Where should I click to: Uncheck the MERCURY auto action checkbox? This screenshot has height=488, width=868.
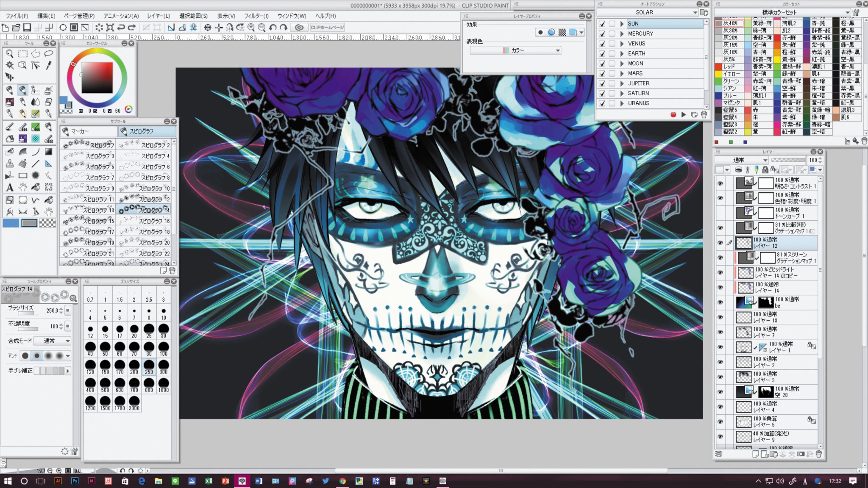[602, 34]
